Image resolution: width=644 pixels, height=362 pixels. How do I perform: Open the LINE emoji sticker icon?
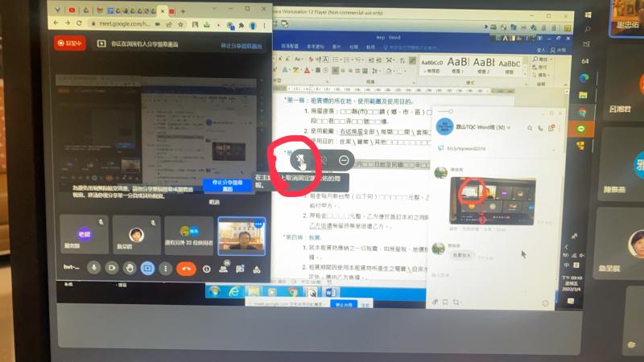pos(545,303)
